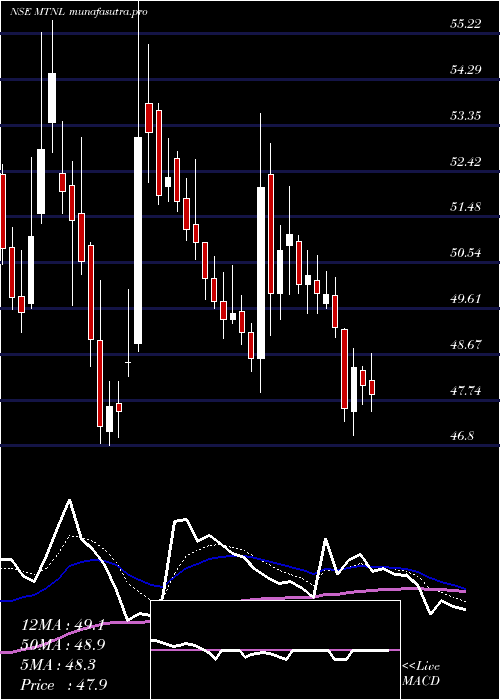Select the 55.22 price axis label
The width and height of the screenshot is (500, 700).
coord(465,24)
